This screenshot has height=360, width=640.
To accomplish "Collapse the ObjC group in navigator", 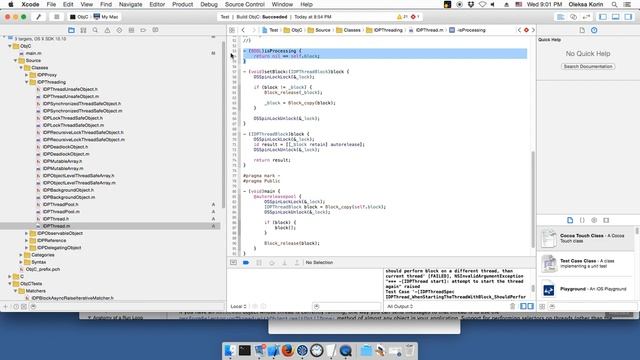I will [10, 46].
